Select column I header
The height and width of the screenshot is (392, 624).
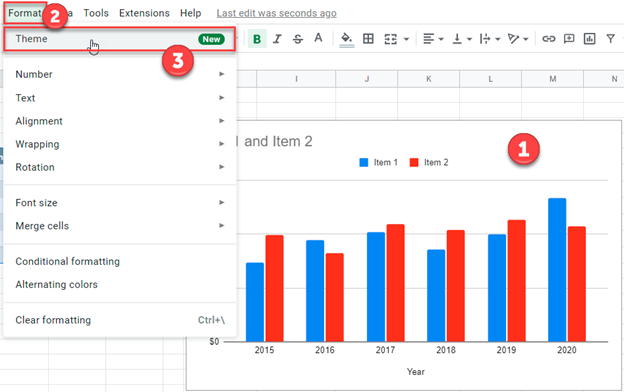coord(296,79)
